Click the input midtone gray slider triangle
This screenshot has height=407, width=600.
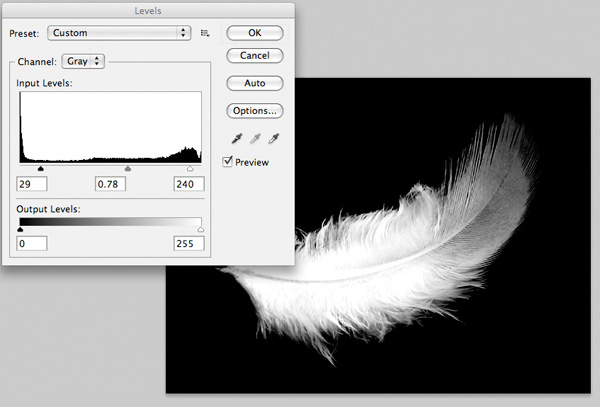tap(127, 169)
